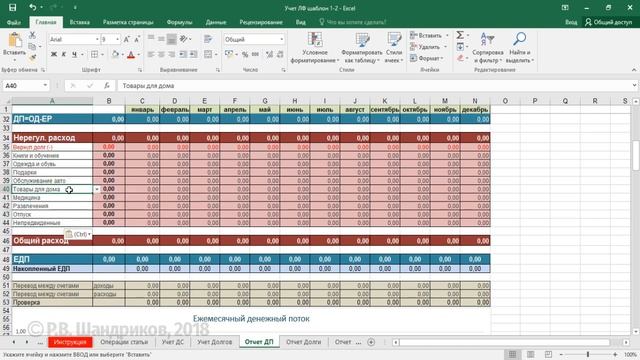This screenshot has width=640, height=360.
Task: Zoom in with the plus button
Action: [615, 354]
